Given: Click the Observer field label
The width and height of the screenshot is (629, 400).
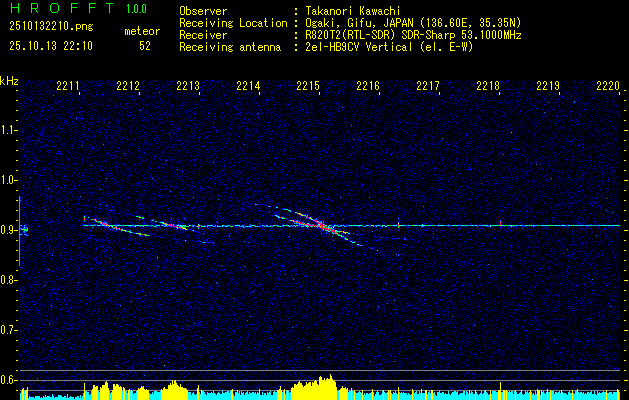Looking at the screenshot, I should [x=203, y=11].
